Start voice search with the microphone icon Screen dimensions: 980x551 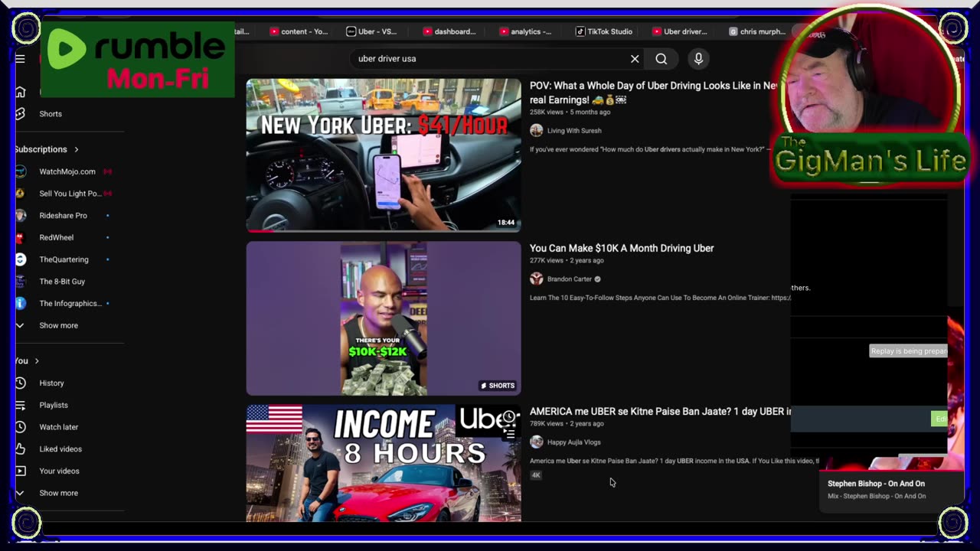(x=698, y=59)
